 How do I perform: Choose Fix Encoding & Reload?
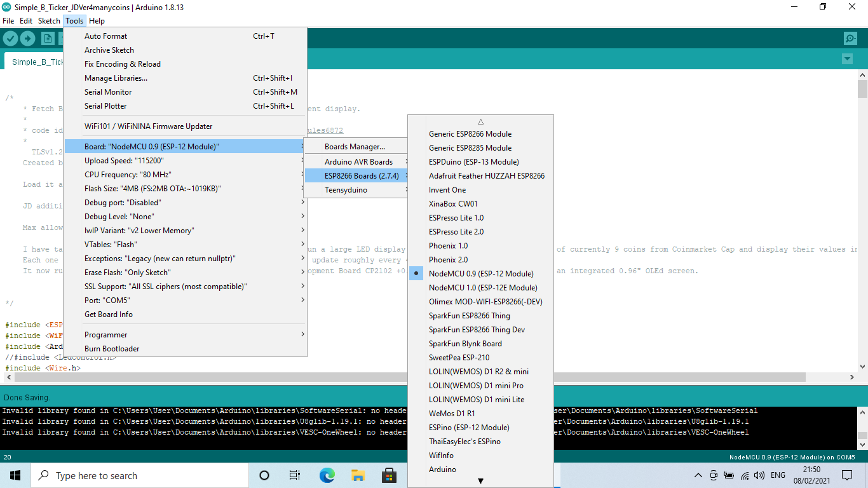[x=185, y=64]
